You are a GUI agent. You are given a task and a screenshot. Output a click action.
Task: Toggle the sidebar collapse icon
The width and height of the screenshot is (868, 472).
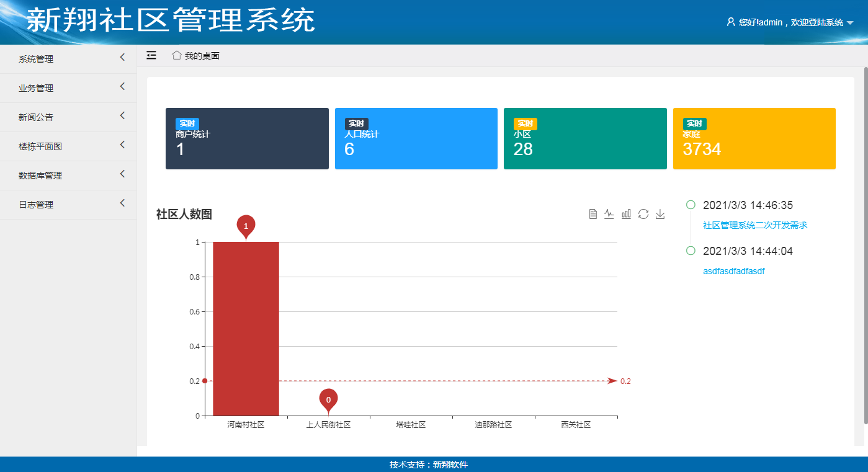coord(151,55)
